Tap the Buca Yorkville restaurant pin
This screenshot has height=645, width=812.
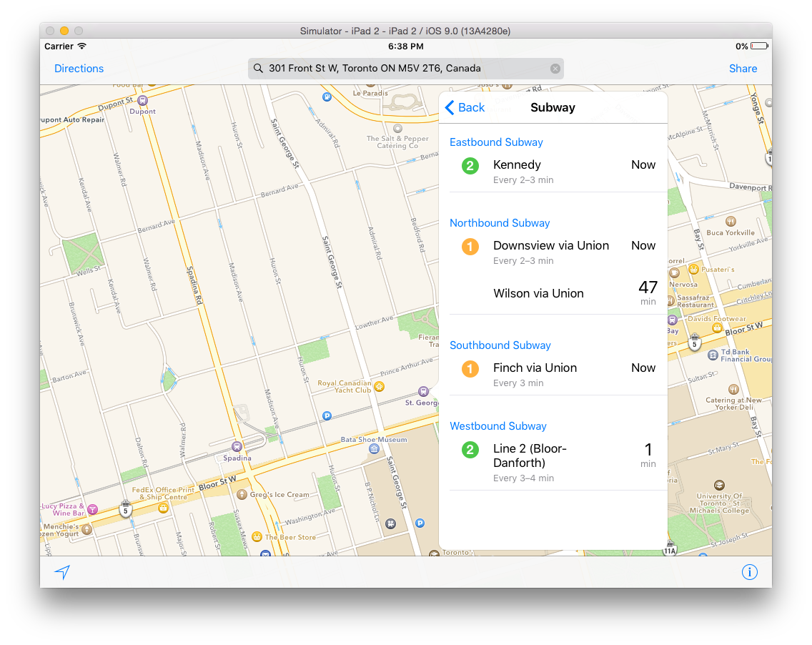tap(731, 222)
